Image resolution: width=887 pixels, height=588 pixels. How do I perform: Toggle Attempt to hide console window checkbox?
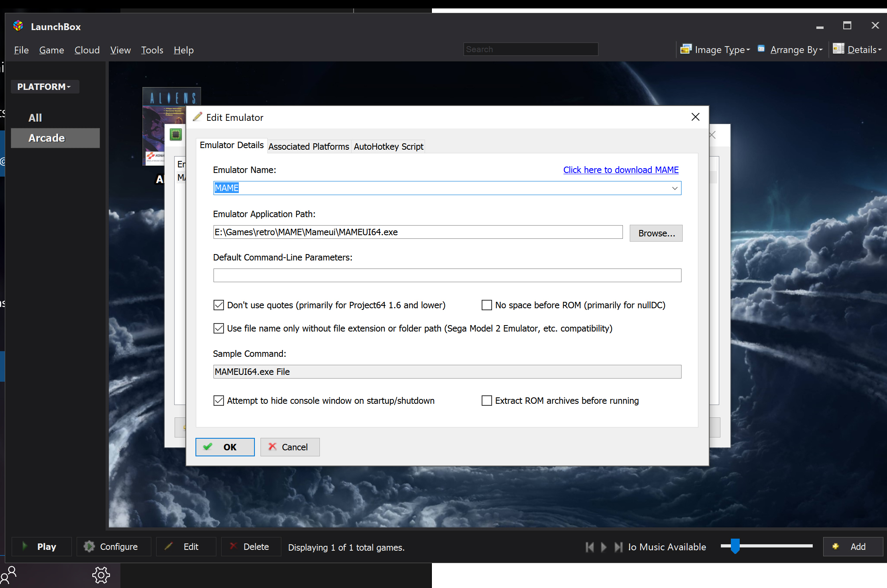(219, 401)
